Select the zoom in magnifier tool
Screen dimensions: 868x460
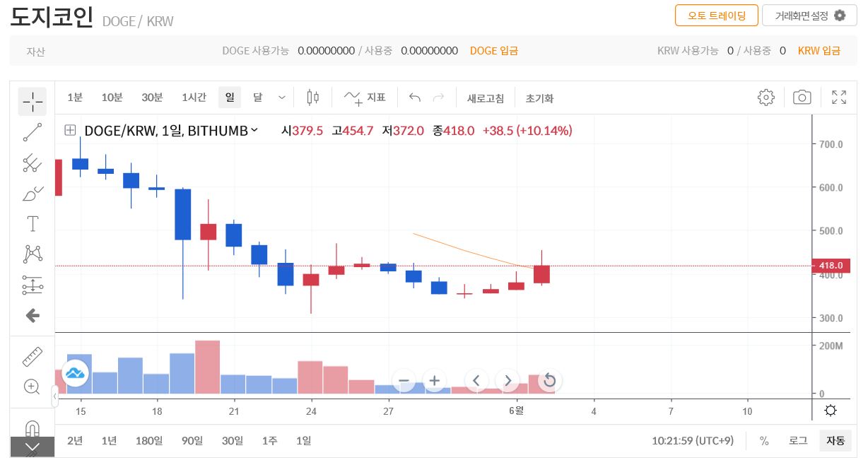click(33, 387)
